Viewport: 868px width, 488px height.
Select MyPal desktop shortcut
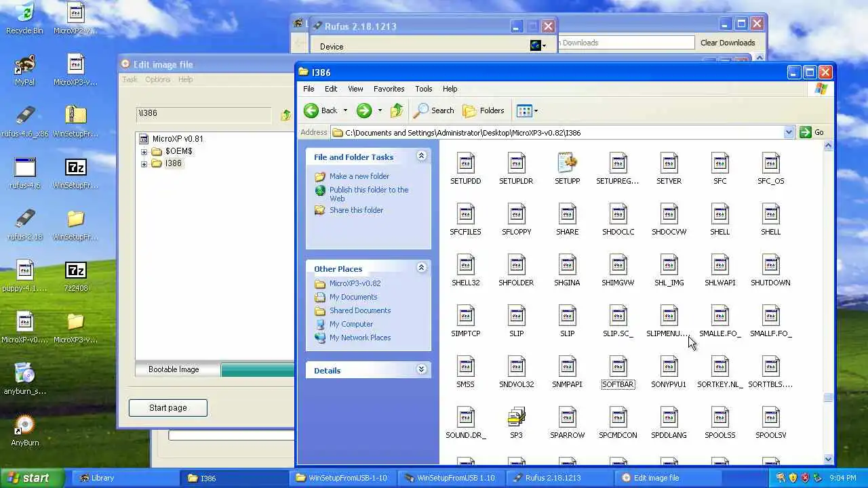(x=24, y=70)
